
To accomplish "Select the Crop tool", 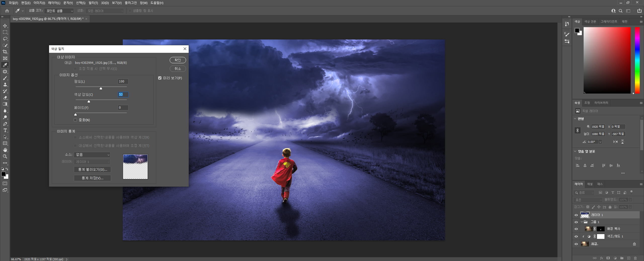I will (x=5, y=52).
